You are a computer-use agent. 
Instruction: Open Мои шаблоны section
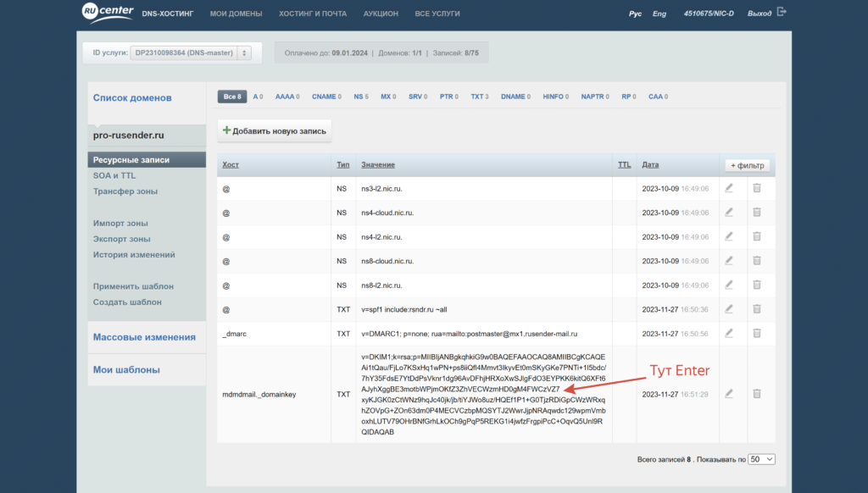click(126, 369)
